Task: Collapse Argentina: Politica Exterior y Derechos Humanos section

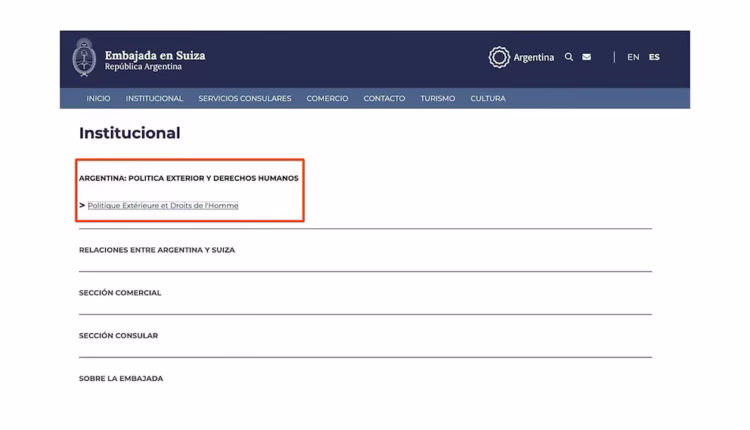Action: [x=188, y=178]
